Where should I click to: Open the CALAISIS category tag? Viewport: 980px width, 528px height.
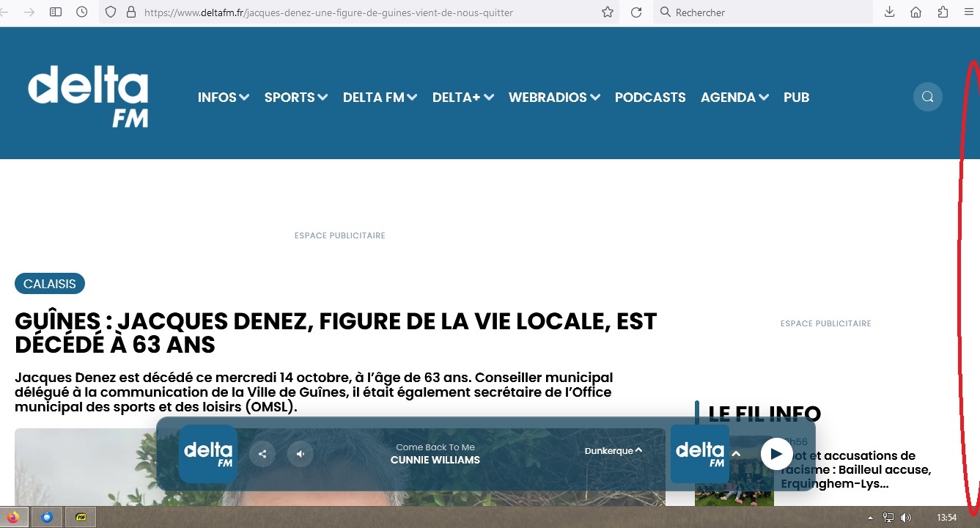pos(50,284)
